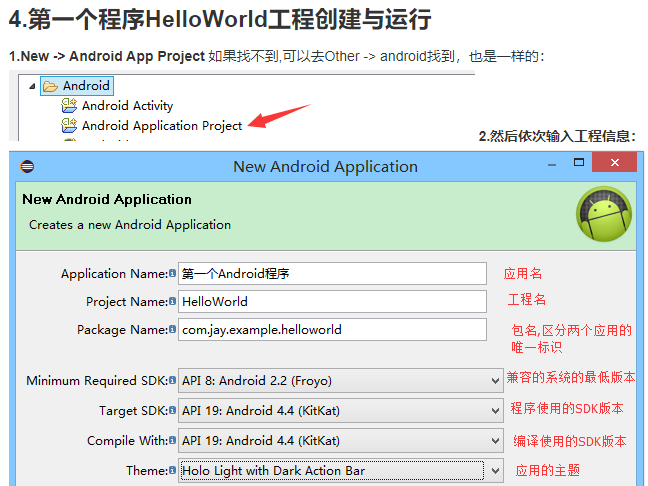Open the Compile With dropdown
Viewport: 648px width, 486px height.
point(341,441)
